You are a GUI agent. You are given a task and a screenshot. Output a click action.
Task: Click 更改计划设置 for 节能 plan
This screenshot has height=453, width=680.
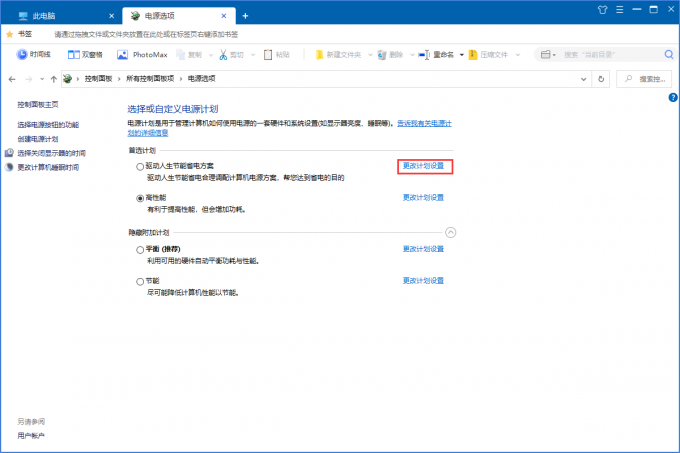coord(423,280)
